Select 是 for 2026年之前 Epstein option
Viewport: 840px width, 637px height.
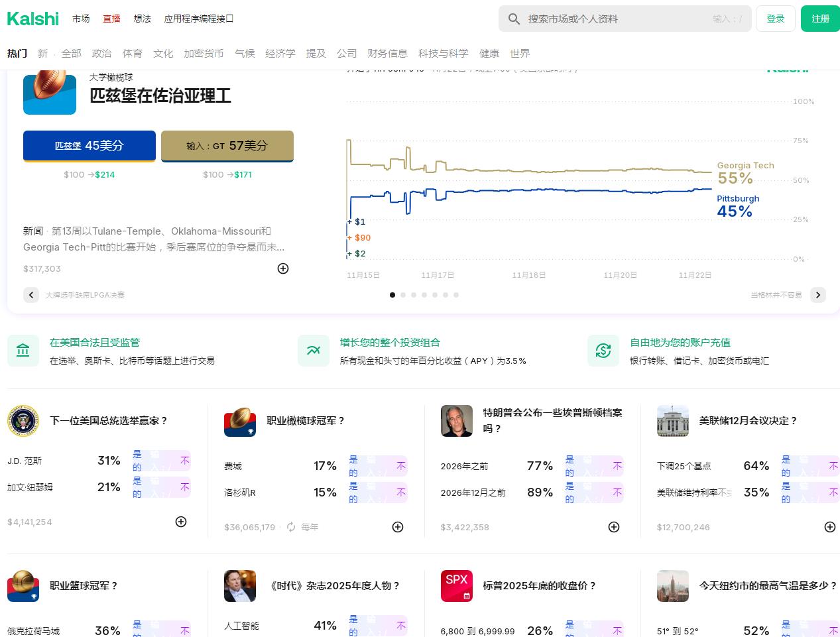(570, 466)
